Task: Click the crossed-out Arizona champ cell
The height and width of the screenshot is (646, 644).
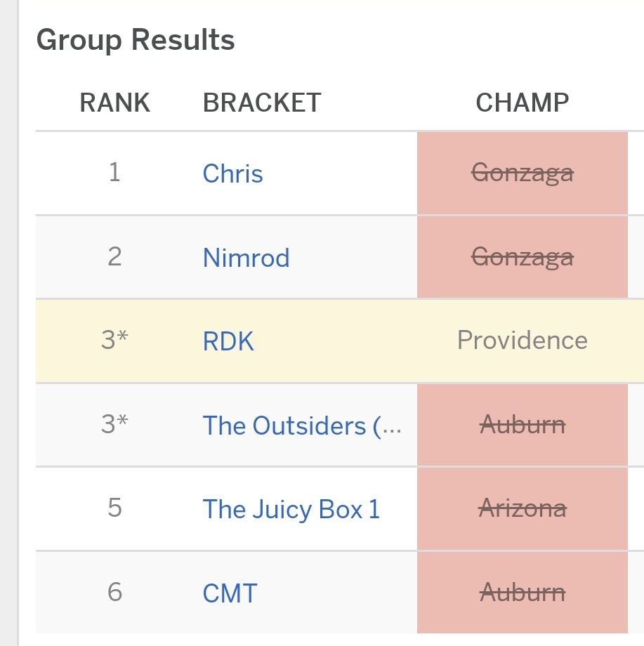Action: 522,508
